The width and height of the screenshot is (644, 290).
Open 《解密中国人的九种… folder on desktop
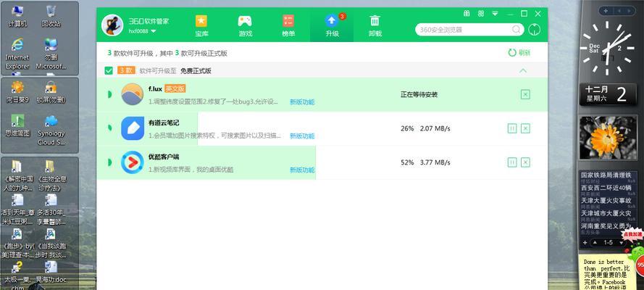pyautogui.click(x=17, y=176)
